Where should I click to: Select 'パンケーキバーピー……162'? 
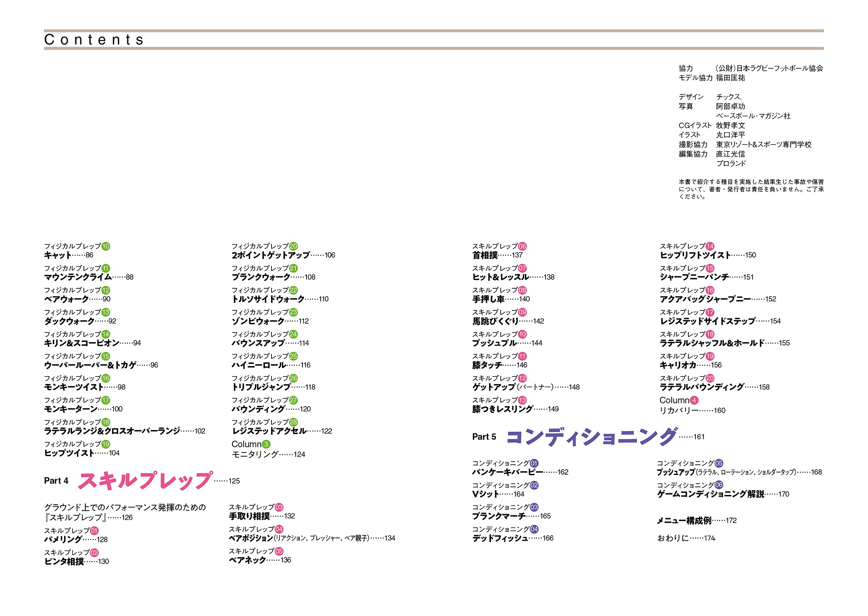pyautogui.click(x=520, y=472)
